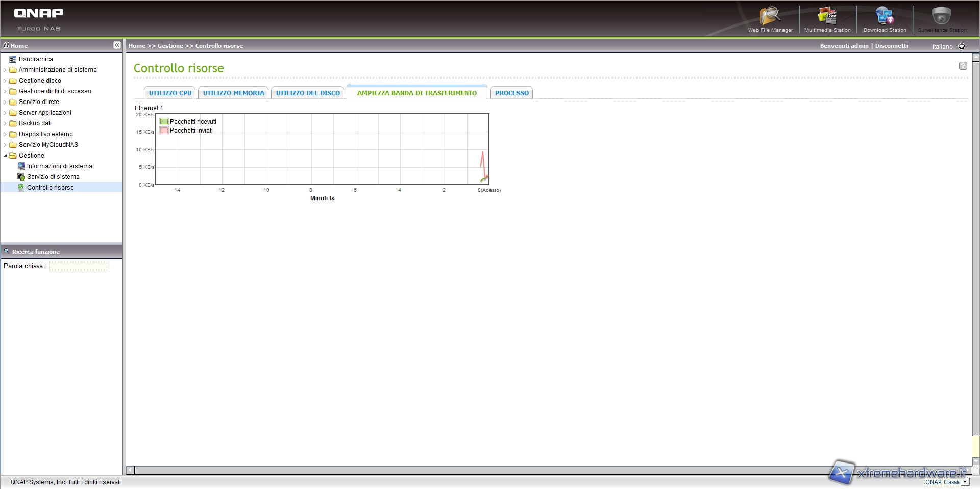Viewport: 980px width, 489px height.
Task: Click Gestione in the breadcrumb path
Action: [170, 46]
